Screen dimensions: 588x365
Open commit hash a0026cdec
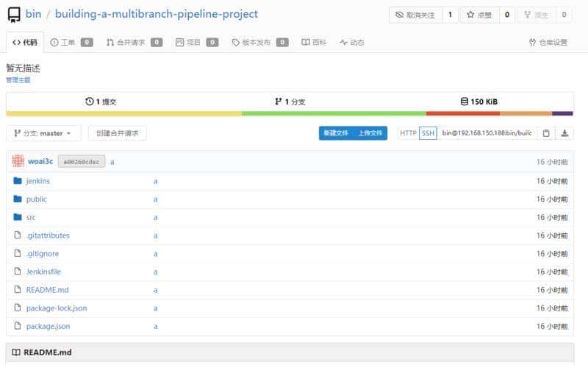82,162
